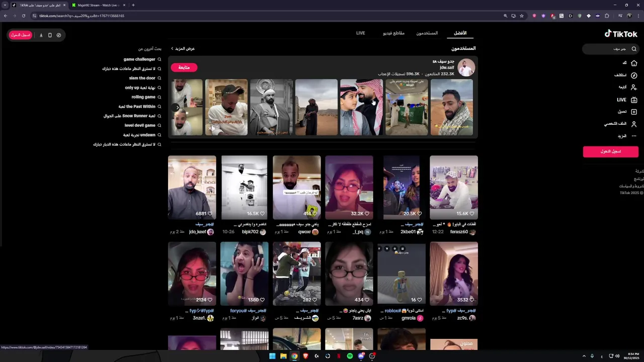The image size is (644, 362).
Task: Open Chrome icon on the taskbar
Action: [294, 356]
